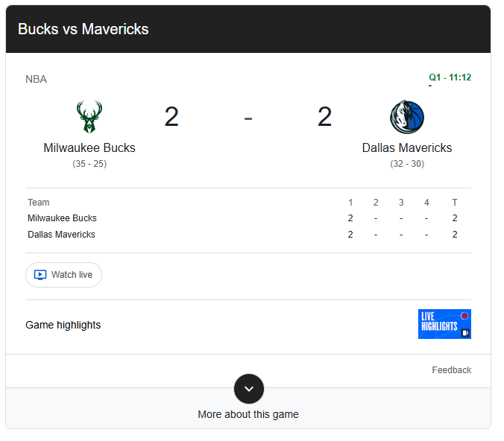Click the Game highlights label
This screenshot has width=504, height=441.
pyautogui.click(x=63, y=325)
